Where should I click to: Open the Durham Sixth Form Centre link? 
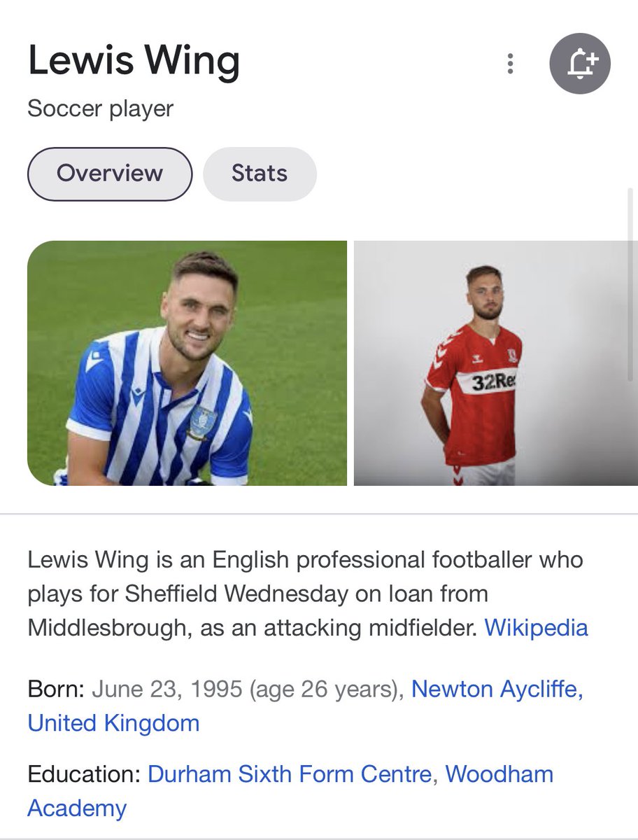[290, 774]
